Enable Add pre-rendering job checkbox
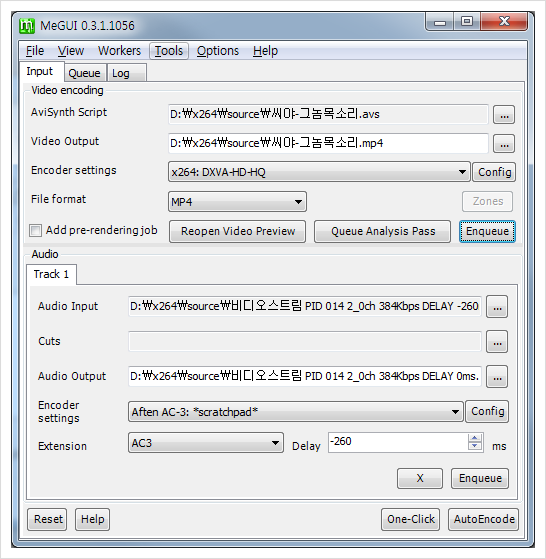The height and width of the screenshot is (559, 546). pos(35,231)
